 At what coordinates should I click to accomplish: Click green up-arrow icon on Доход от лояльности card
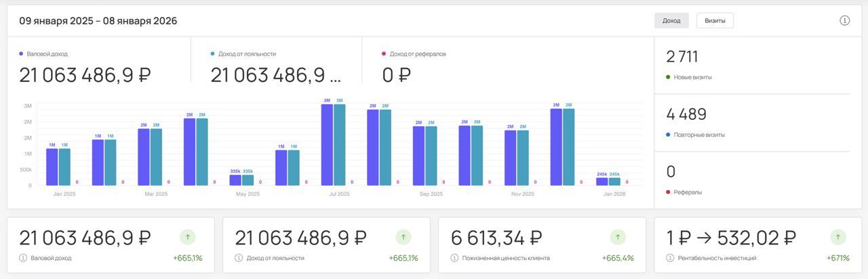pos(403,237)
